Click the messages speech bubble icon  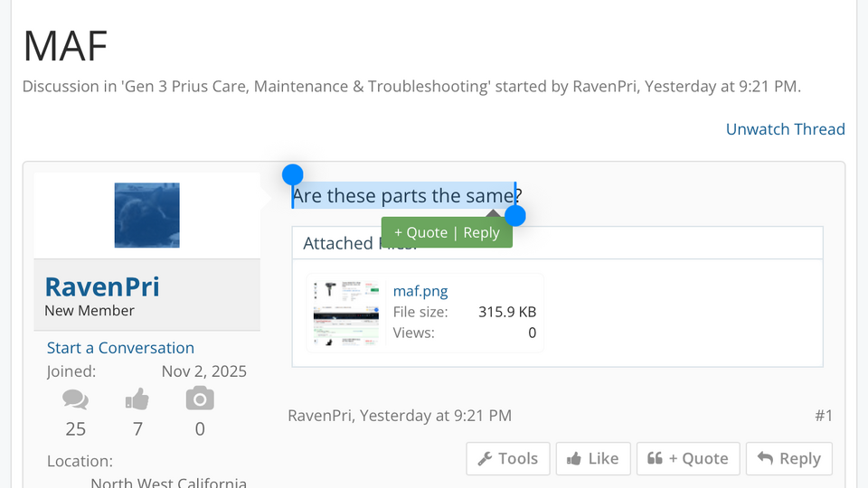point(75,399)
